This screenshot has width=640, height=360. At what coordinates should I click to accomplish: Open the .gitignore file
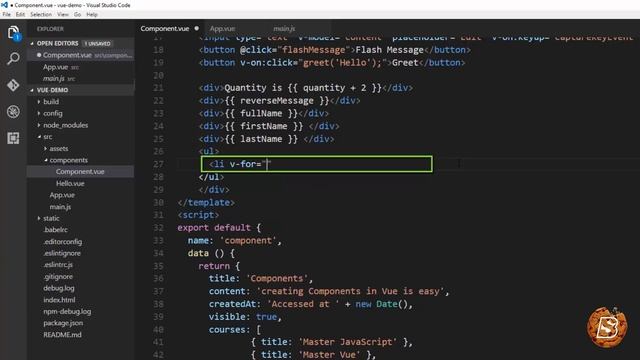click(x=58, y=276)
